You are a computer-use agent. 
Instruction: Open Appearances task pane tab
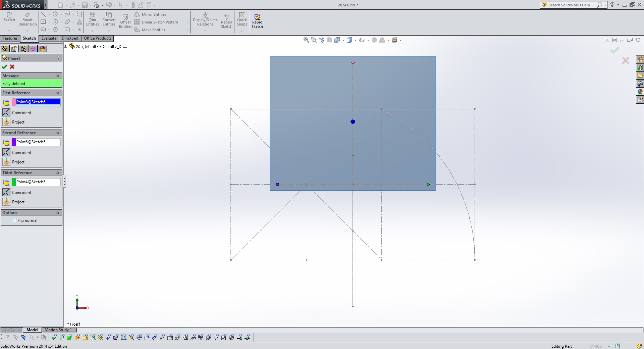(640, 92)
